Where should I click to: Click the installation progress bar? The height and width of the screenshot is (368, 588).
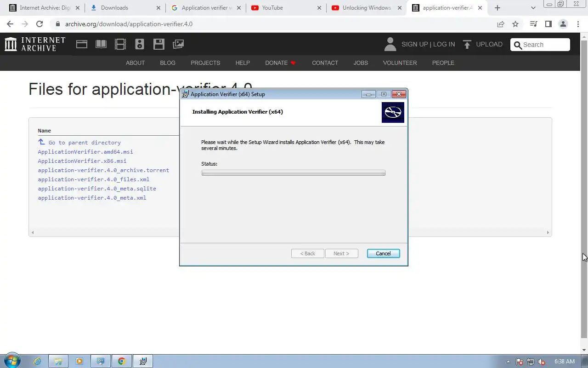click(x=293, y=173)
